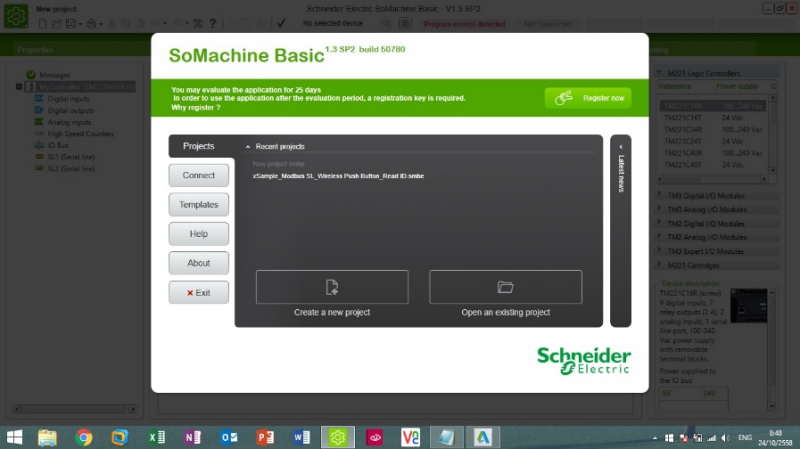
Task: Select the Projects tab
Action: click(x=198, y=146)
